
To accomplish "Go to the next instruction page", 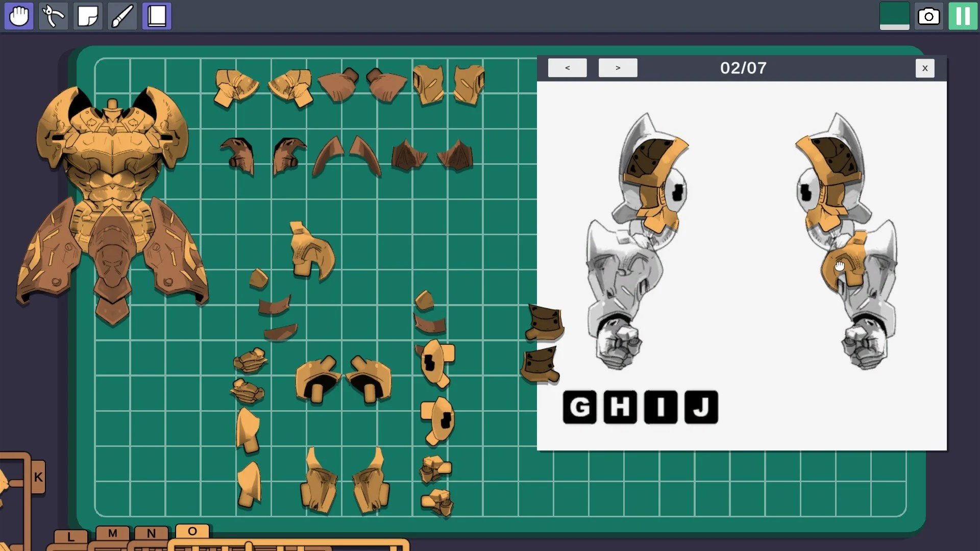I will point(618,67).
